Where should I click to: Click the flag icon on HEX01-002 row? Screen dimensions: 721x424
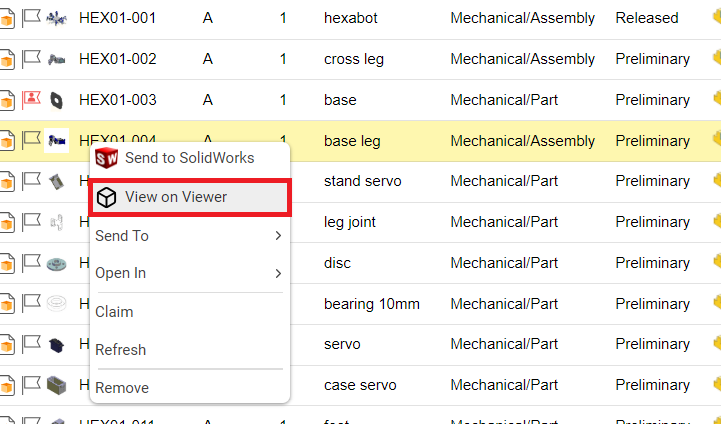(x=31, y=58)
